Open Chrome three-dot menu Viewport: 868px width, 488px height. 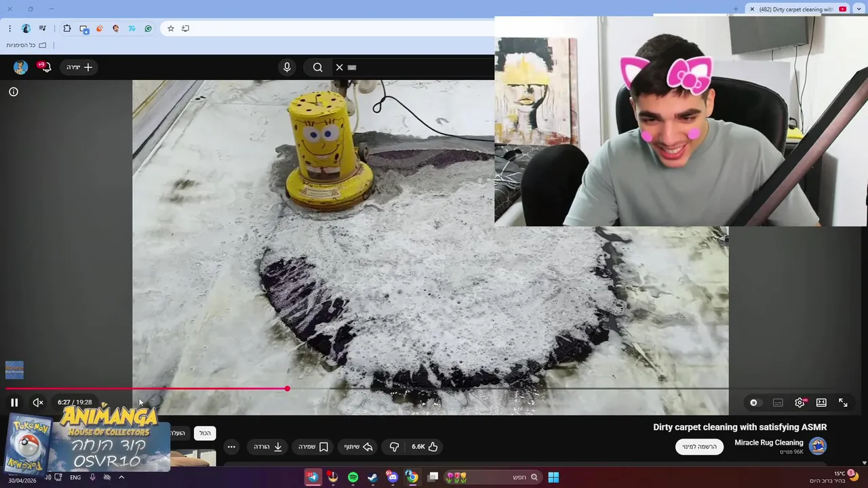9,28
